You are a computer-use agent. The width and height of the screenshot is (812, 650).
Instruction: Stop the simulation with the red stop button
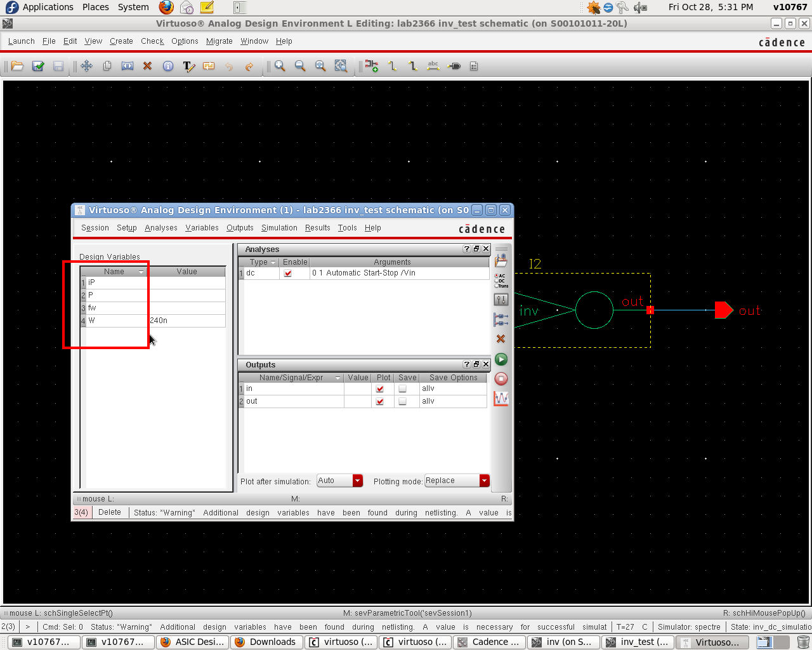pos(501,379)
